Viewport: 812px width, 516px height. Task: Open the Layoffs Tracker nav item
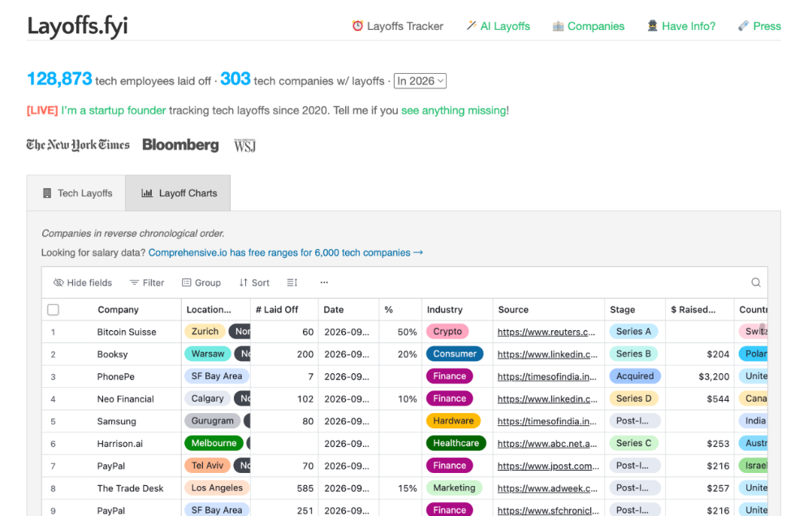click(398, 26)
